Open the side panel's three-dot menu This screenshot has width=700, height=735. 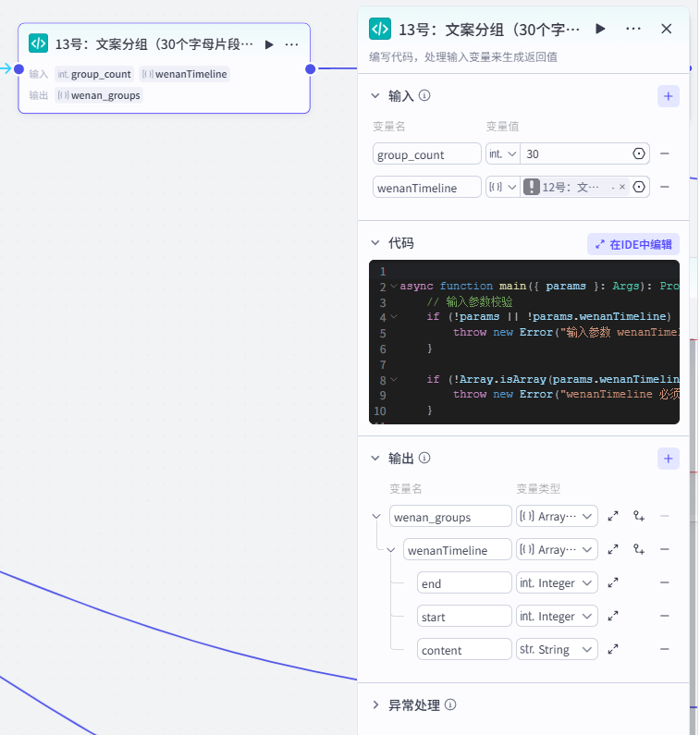(x=633, y=29)
